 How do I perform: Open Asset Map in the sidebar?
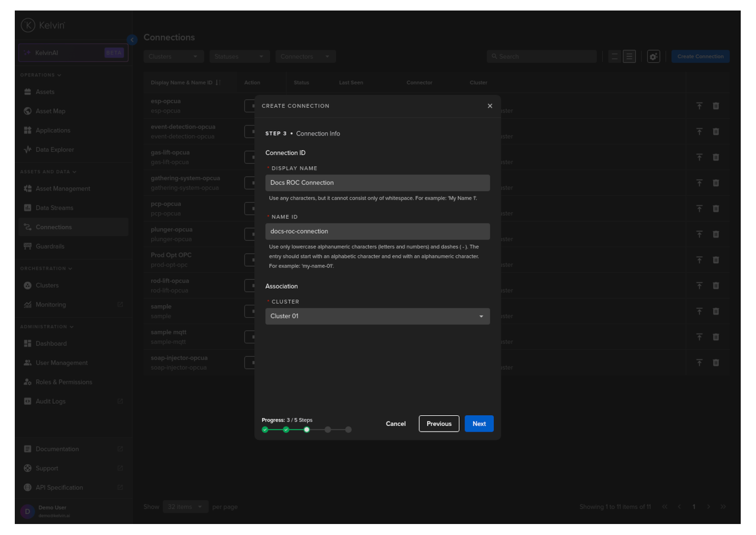click(x=50, y=111)
